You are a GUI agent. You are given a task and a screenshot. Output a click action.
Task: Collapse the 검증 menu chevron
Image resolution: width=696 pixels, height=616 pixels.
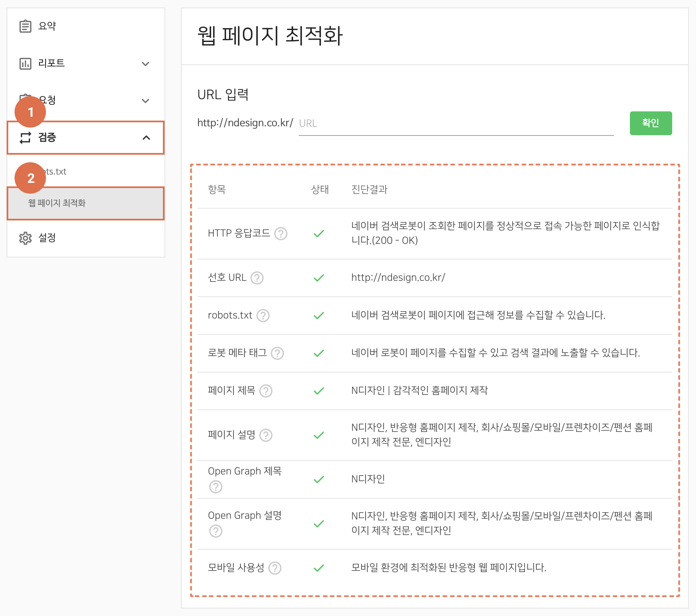coord(146,137)
